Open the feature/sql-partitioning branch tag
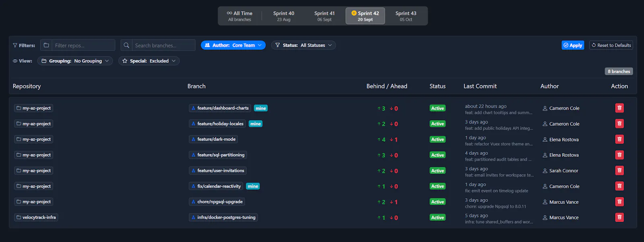Image resolution: width=644 pixels, height=242 pixels. click(218, 155)
